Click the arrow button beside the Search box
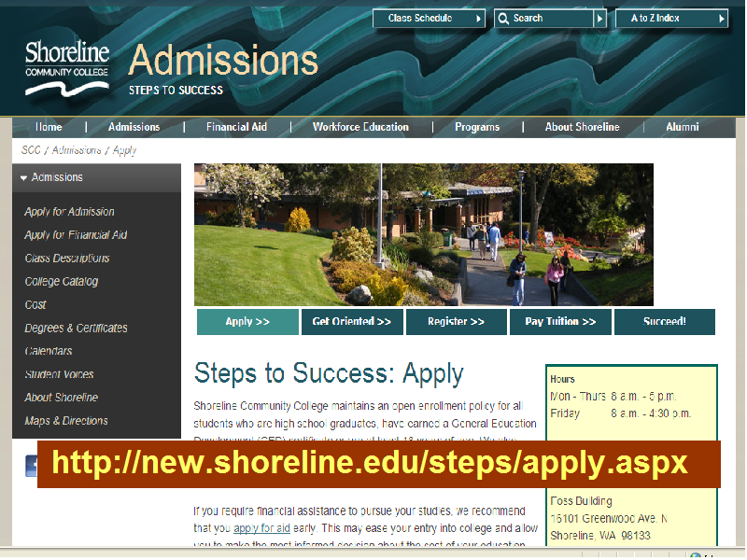The height and width of the screenshot is (560, 747). click(599, 19)
